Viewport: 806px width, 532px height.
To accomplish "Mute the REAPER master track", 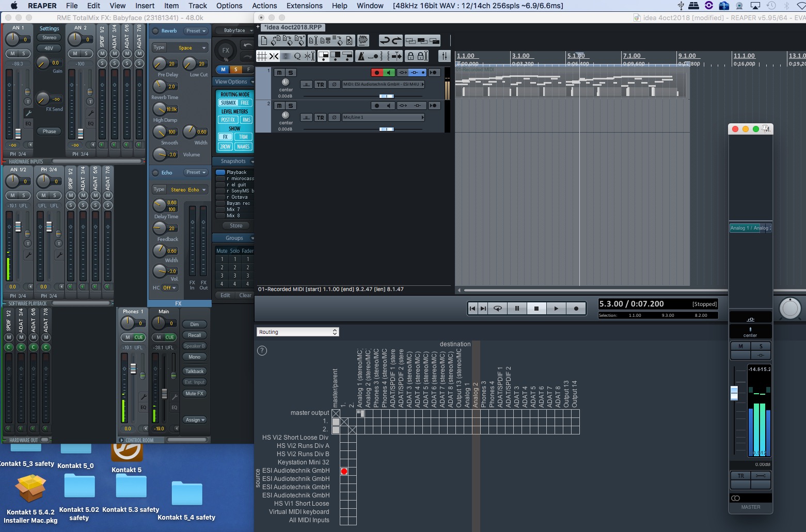I will [740, 346].
